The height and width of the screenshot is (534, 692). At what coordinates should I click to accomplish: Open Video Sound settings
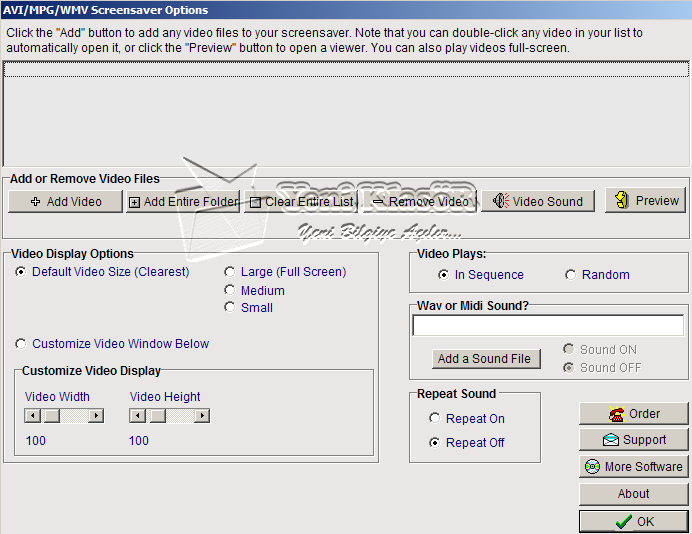coord(538,201)
